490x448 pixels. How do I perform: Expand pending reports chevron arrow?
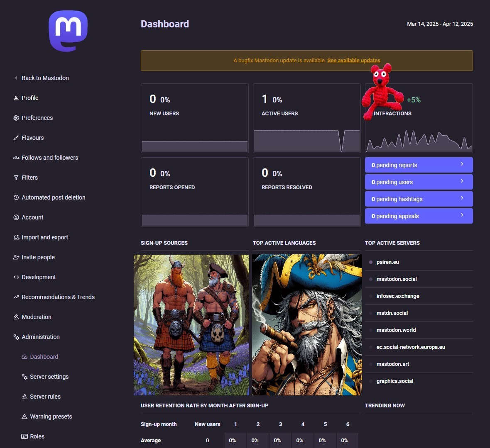462,164
